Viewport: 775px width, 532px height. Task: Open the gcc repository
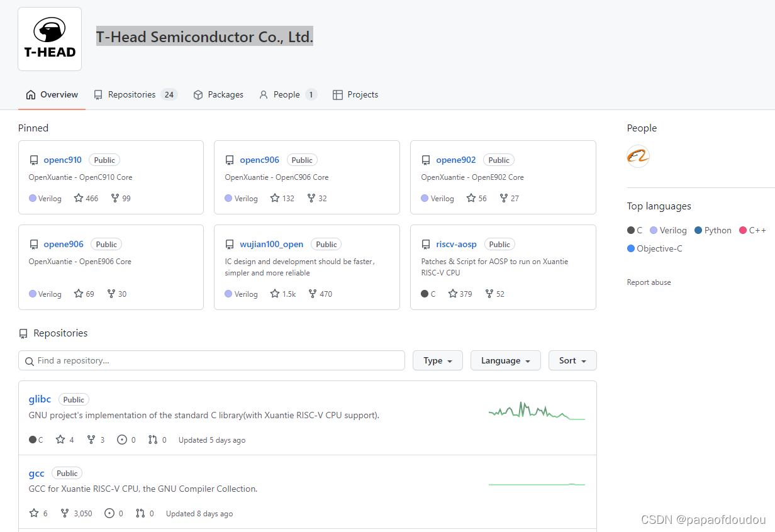[x=36, y=473]
